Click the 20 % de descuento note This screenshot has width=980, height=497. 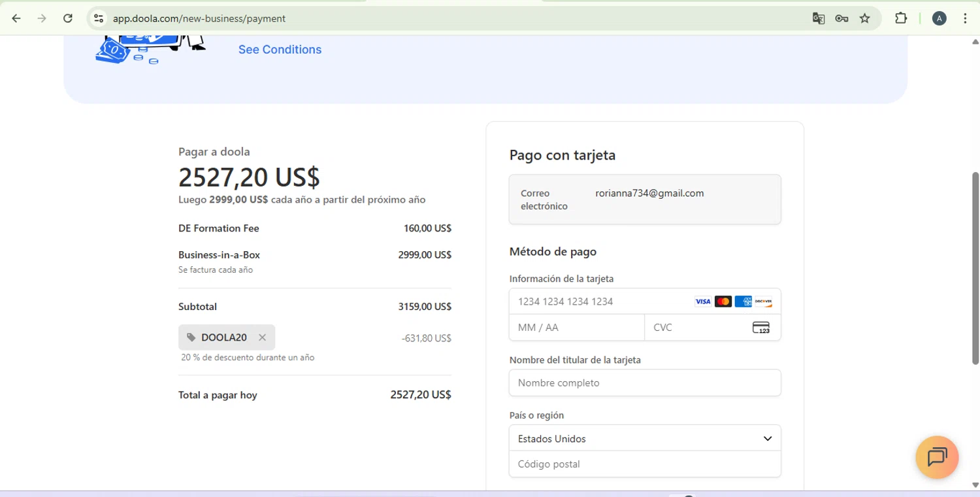[248, 358]
